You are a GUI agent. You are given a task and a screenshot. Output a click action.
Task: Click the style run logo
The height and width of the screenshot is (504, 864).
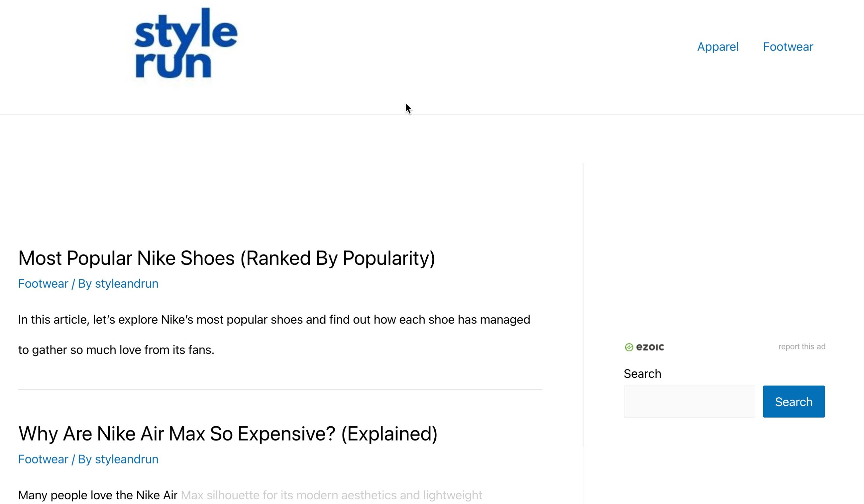point(186,45)
